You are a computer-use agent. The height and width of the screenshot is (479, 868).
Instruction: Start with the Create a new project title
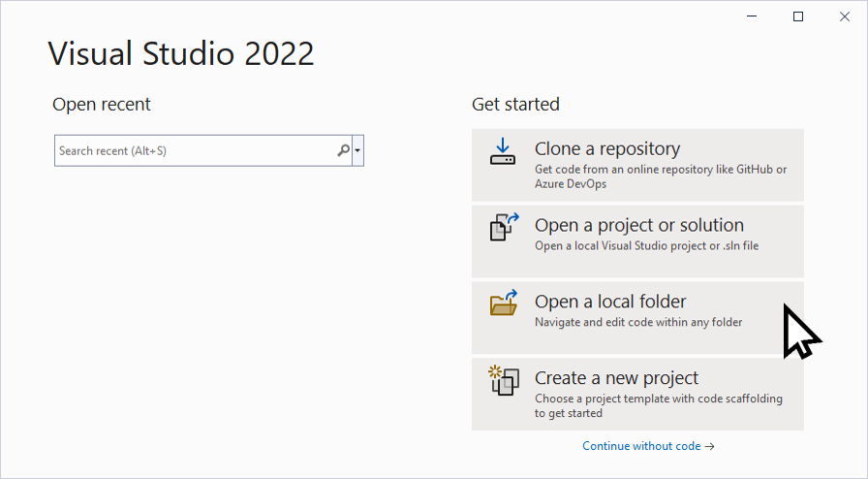point(616,378)
